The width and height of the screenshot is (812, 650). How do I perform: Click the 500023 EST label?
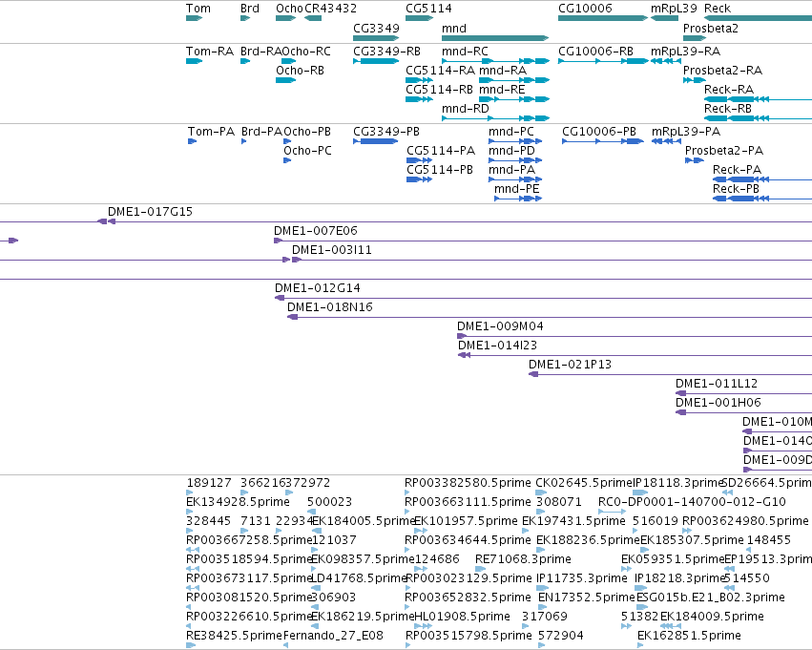pyautogui.click(x=329, y=502)
